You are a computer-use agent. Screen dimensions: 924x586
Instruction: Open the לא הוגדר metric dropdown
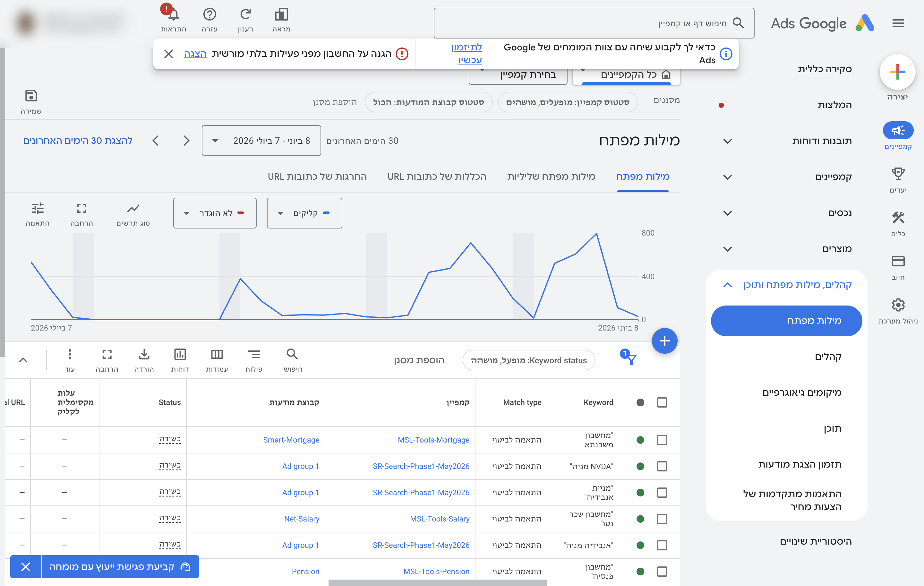point(215,213)
